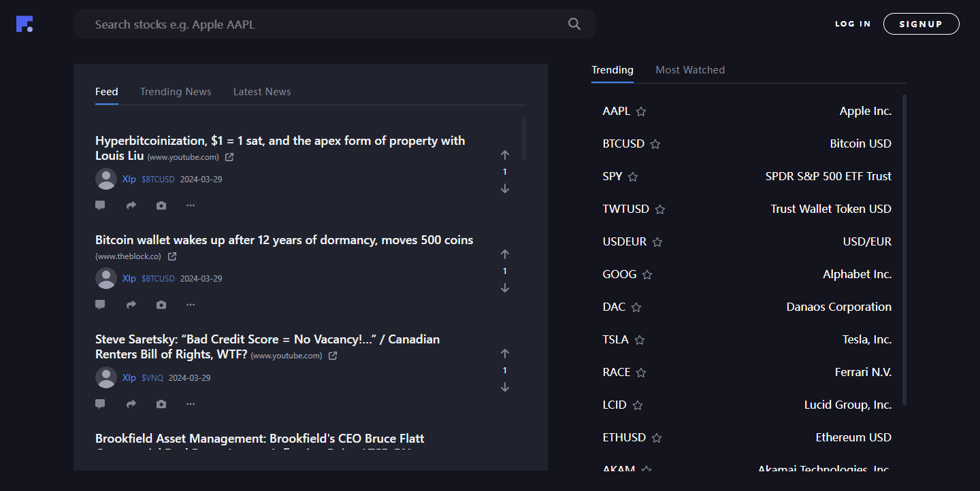980x491 pixels.
Task: Switch to the Trending News tab
Action: click(176, 92)
